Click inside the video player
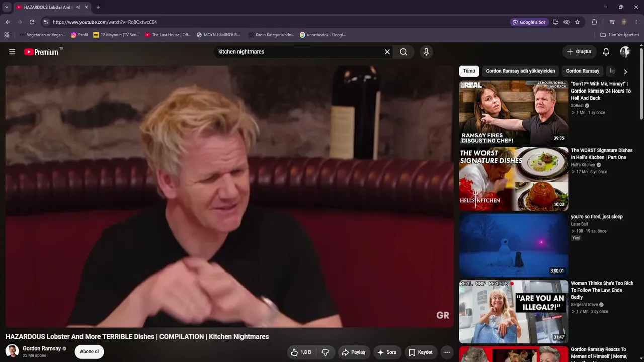The image size is (644, 362). pyautogui.click(x=229, y=197)
